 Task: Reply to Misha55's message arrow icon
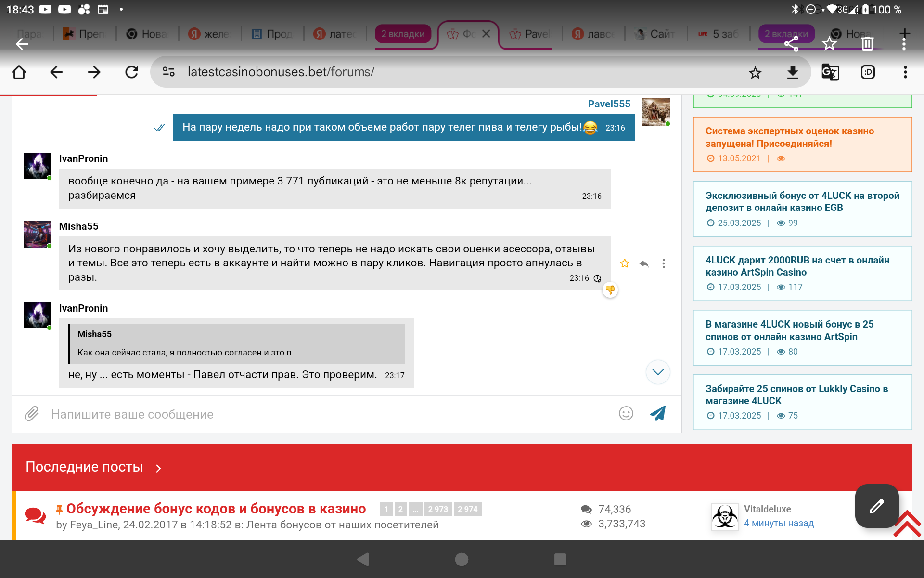coord(644,263)
